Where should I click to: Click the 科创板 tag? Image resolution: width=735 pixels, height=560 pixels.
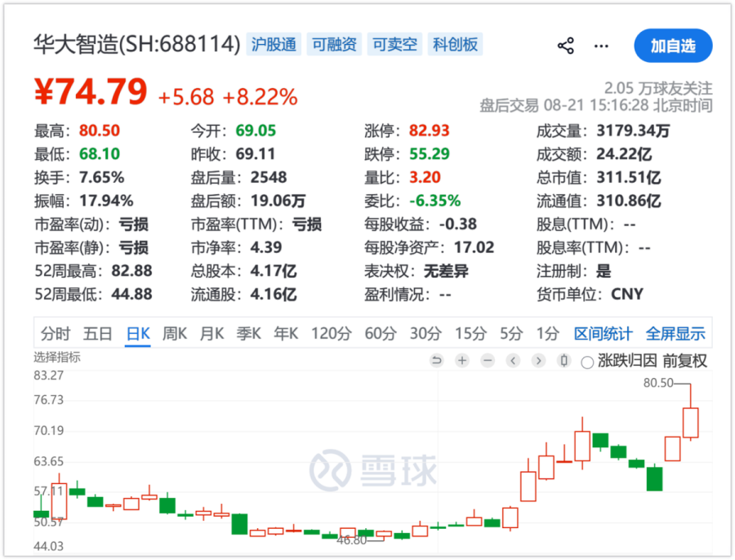click(455, 45)
